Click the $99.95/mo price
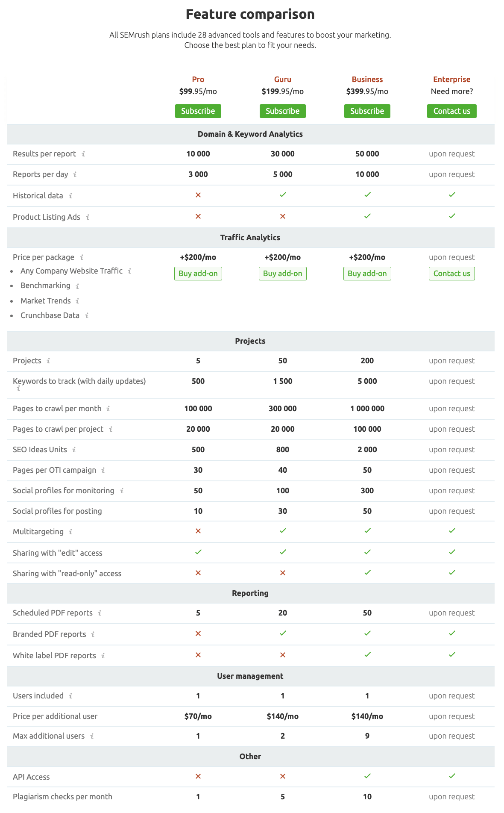 point(198,91)
